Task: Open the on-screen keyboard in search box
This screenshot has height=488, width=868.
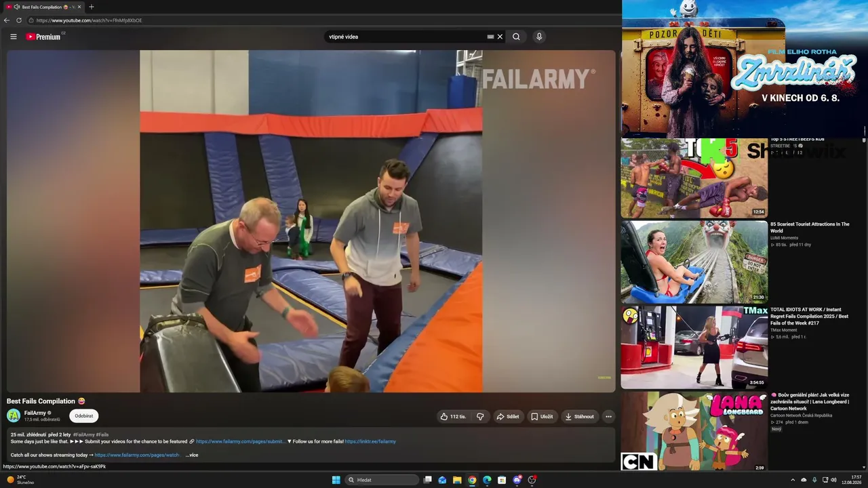Action: click(490, 37)
